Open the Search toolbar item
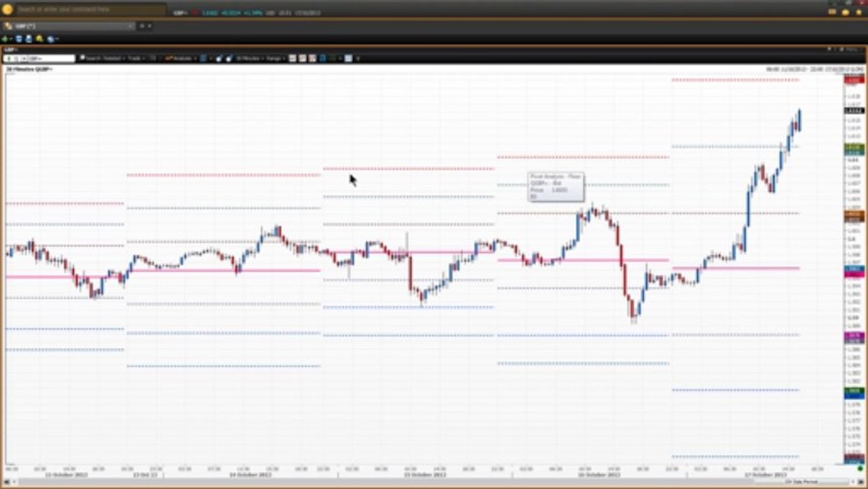Viewport: 868px width, 489px height. click(x=90, y=58)
